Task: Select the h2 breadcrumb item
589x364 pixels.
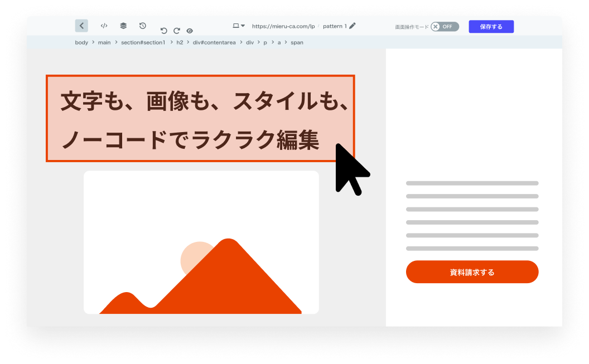Action: [x=180, y=42]
